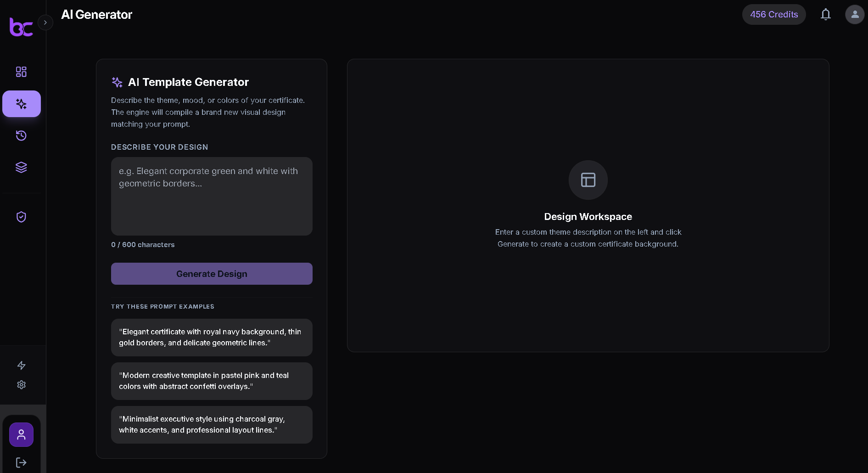The height and width of the screenshot is (473, 868).
Task: Click the logout arrow icon
Action: tap(21, 462)
